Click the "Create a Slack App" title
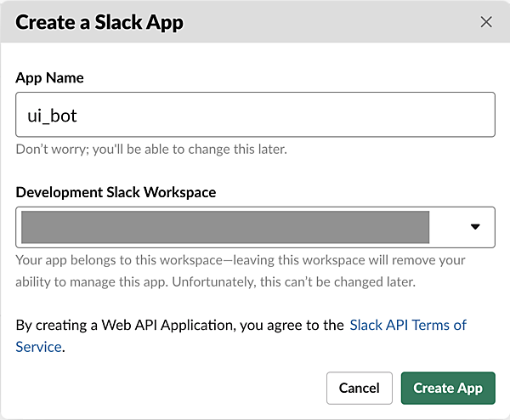 coord(99,22)
